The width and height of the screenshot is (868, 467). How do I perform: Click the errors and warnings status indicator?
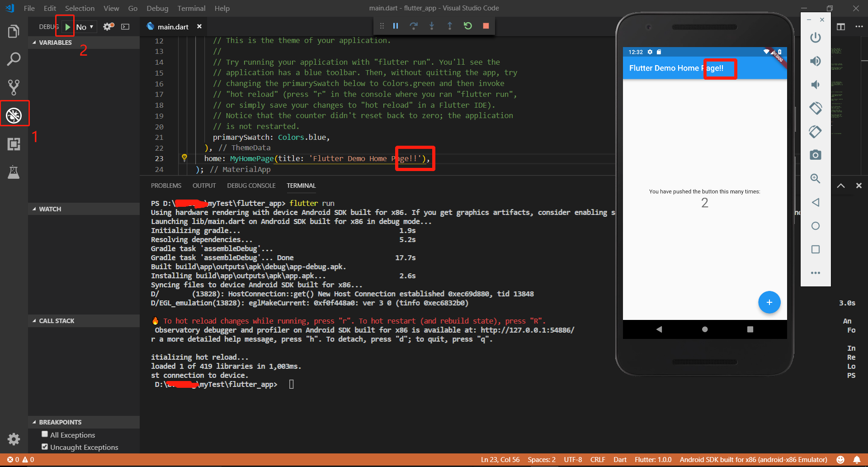(21, 460)
